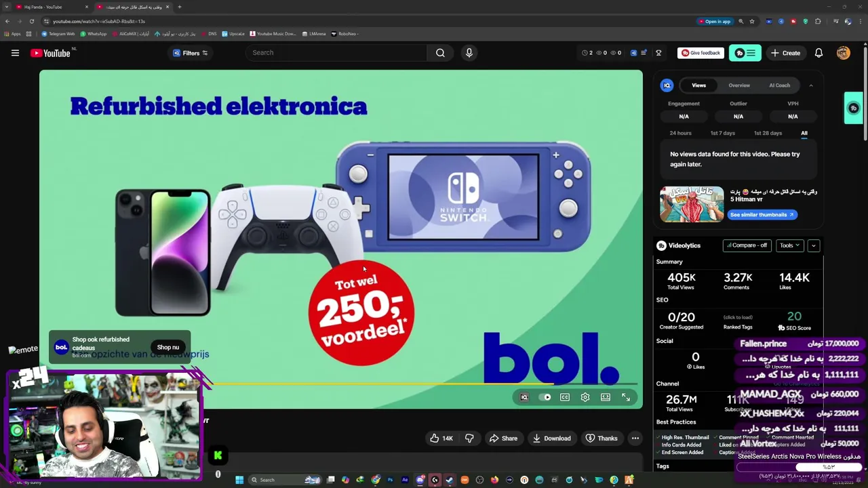Screen dimensions: 868x488
Task: Click the vidIQ logo in side panel
Action: point(667,85)
